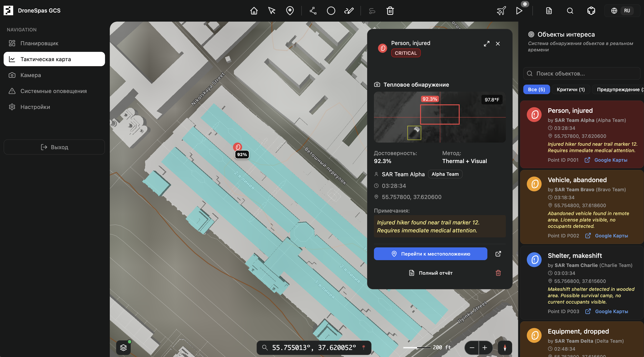Zoom in the map with plus button
644x357 pixels.
pyautogui.click(x=485, y=347)
